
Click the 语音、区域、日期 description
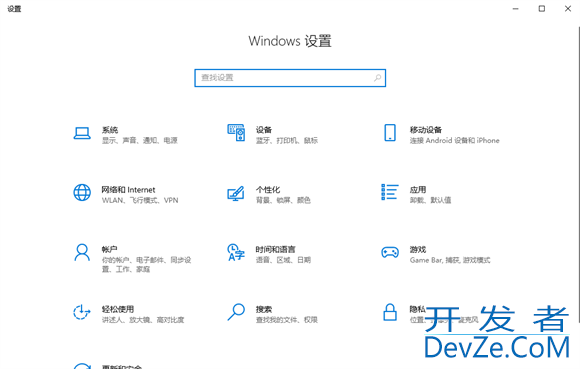[283, 260]
